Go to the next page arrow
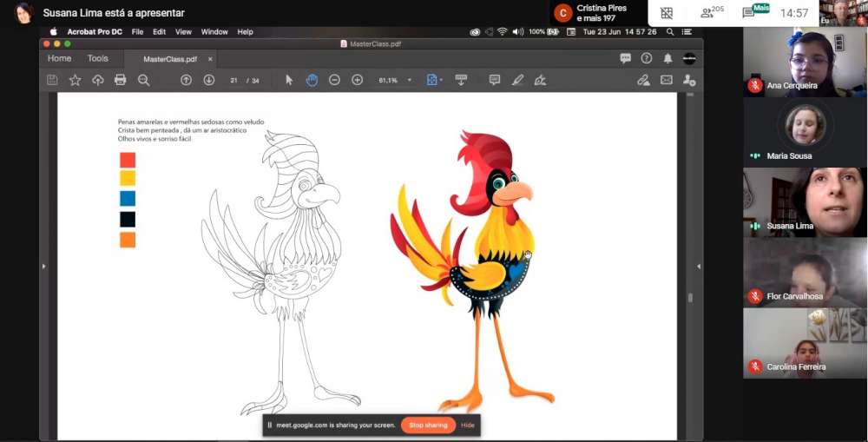The image size is (868, 442). 208,80
